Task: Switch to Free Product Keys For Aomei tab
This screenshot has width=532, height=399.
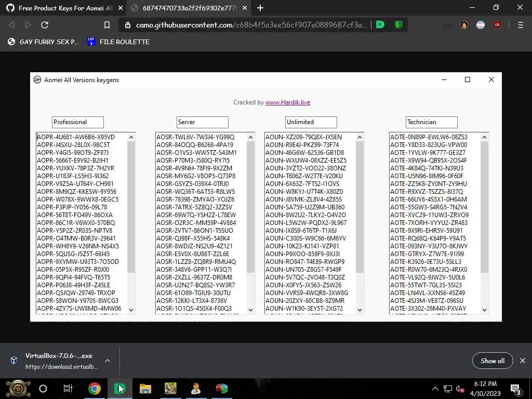Action: click(63, 8)
